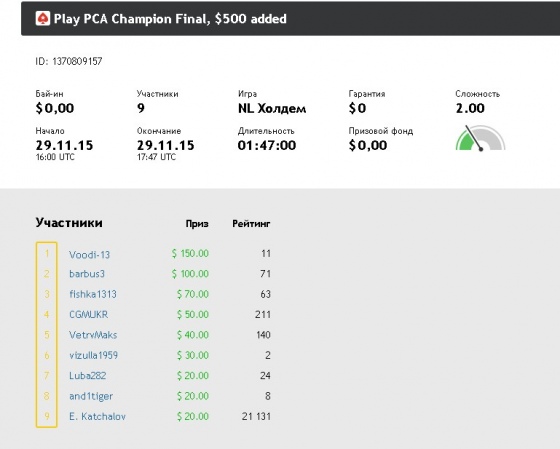Open player CGMUKR profile link
Image resolution: width=560 pixels, height=449 pixels.
click(x=88, y=315)
